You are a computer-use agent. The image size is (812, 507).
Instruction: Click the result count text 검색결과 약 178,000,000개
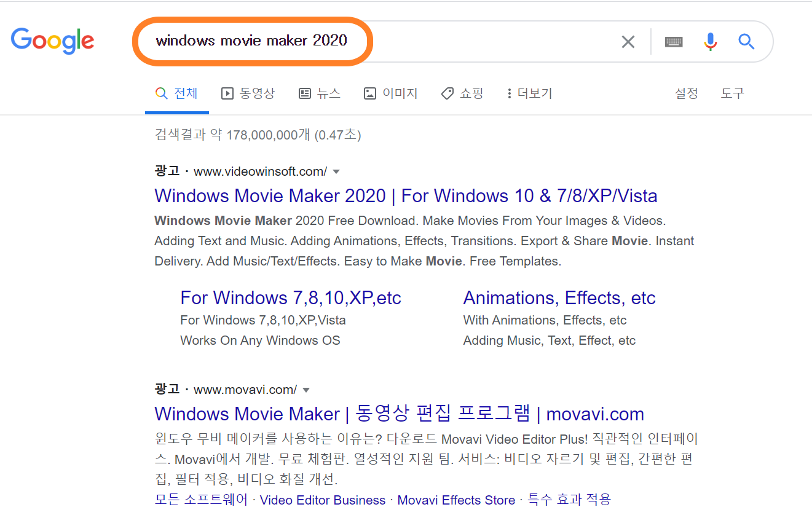click(x=233, y=135)
